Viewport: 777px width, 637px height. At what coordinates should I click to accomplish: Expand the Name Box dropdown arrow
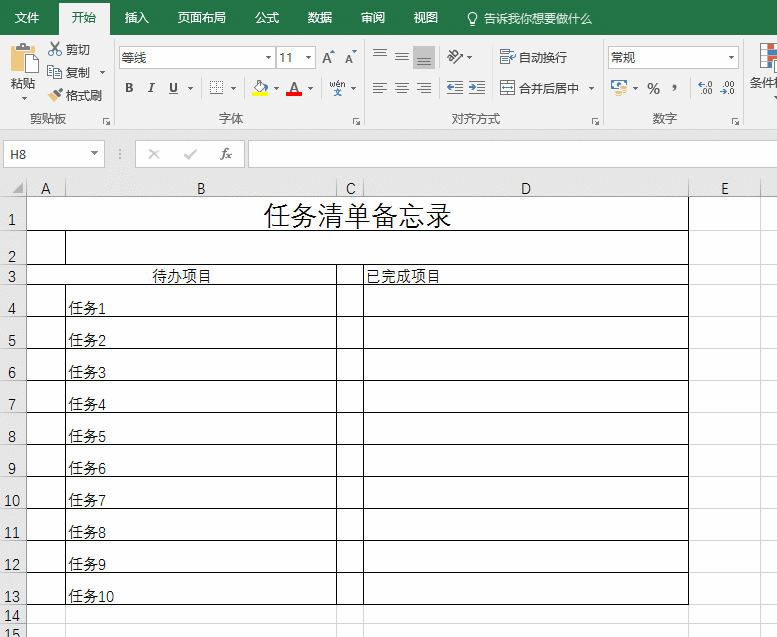(x=95, y=154)
